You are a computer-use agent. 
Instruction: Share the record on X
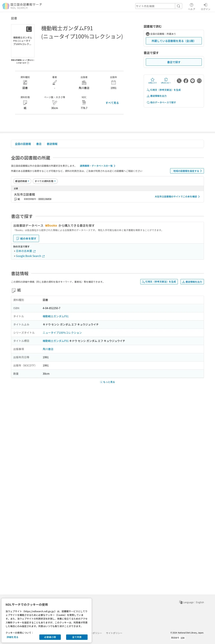point(179,81)
